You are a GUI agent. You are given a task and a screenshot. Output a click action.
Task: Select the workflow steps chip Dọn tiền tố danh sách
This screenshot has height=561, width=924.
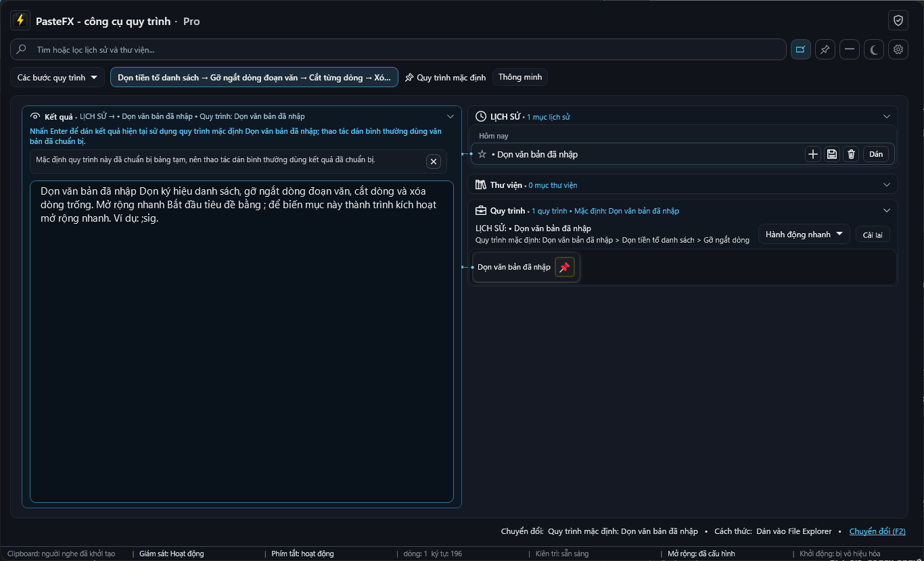pyautogui.click(x=254, y=78)
